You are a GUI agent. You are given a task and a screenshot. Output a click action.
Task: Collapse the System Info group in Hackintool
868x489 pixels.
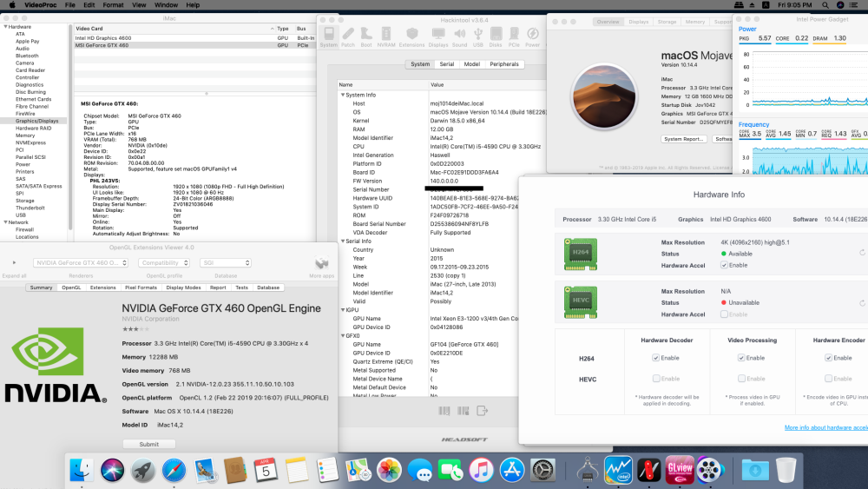(x=343, y=95)
